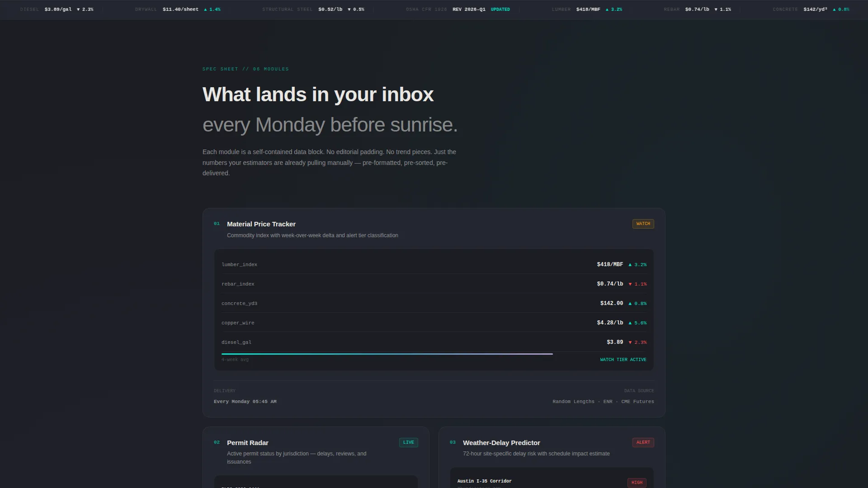The image size is (868, 488).
Task: Click the copper_wire 5.6% increase indicator
Action: [x=637, y=323]
